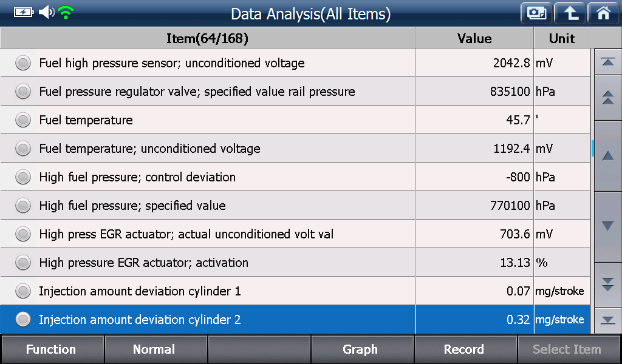The image size is (622, 364).
Task: Open the home screen icon
Action: [x=603, y=13]
